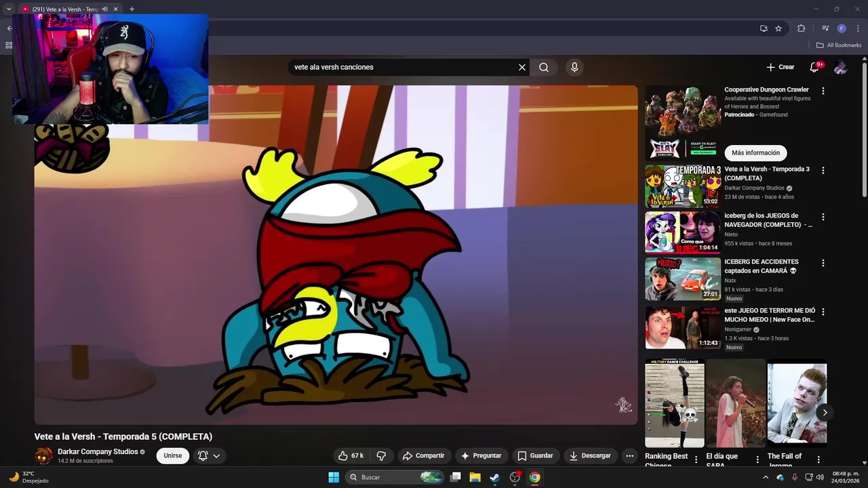Click the Preguntar button
The height and width of the screenshot is (488, 868).
[x=481, y=455]
